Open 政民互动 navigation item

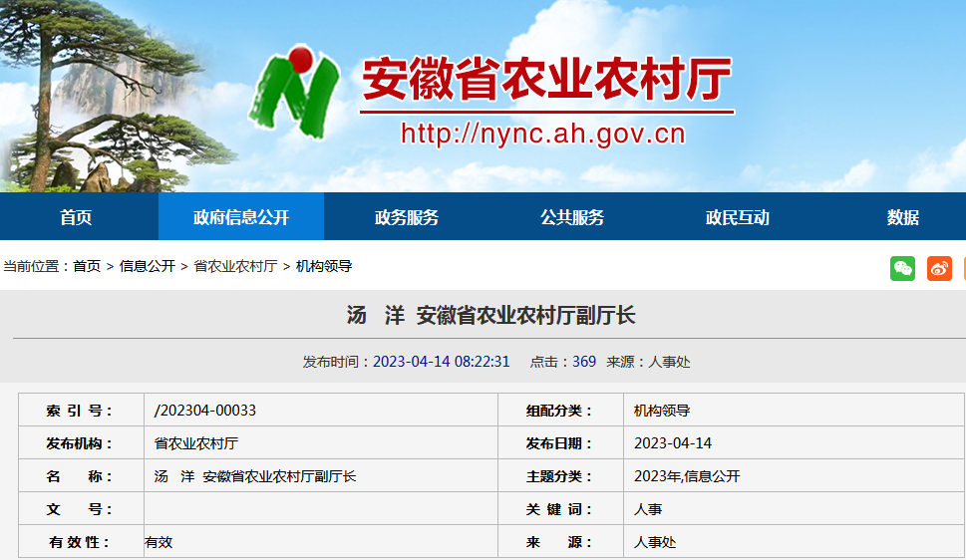click(x=738, y=217)
